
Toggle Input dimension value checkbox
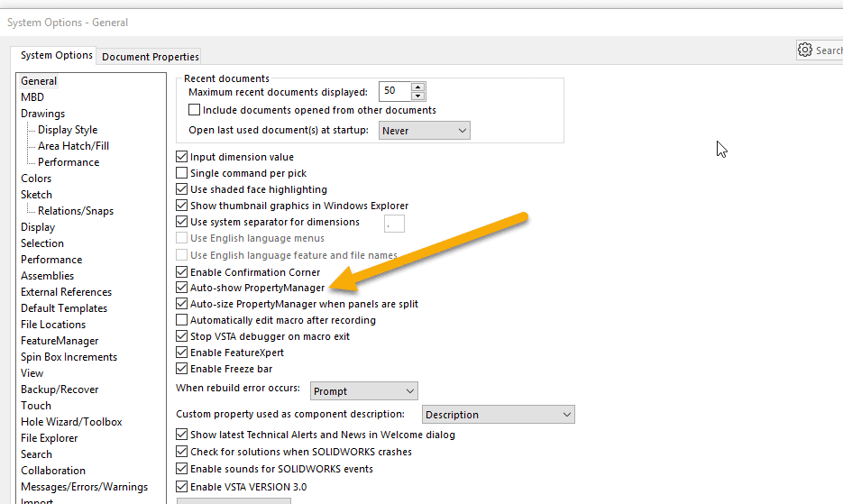click(182, 157)
